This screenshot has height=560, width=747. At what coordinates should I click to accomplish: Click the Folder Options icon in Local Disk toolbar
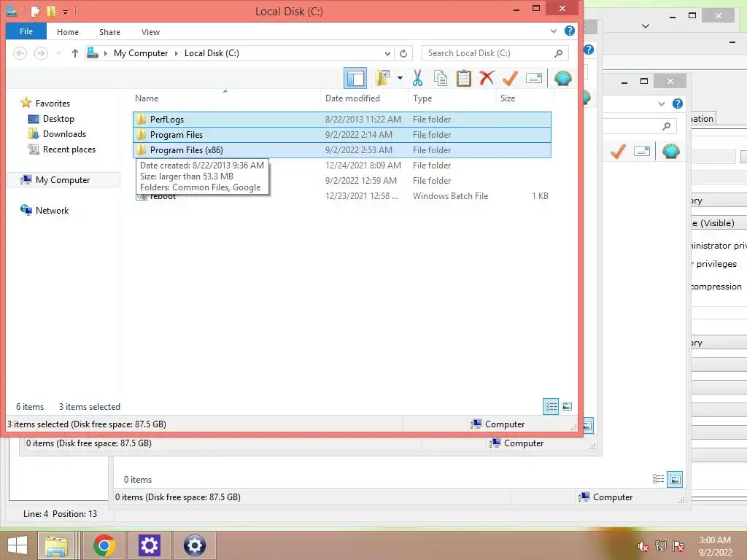click(x=382, y=78)
